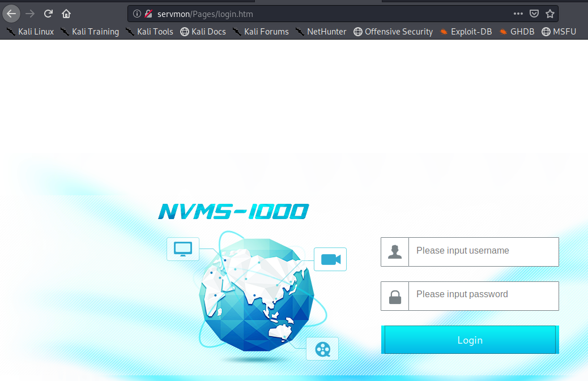
Task: Open the browser home page icon
Action: click(66, 14)
